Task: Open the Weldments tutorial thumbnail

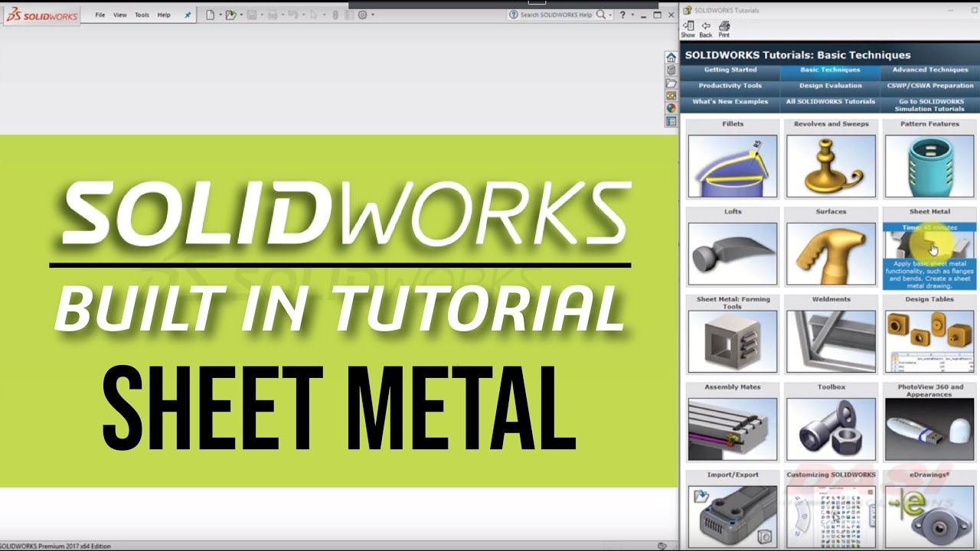Action: 831,342
